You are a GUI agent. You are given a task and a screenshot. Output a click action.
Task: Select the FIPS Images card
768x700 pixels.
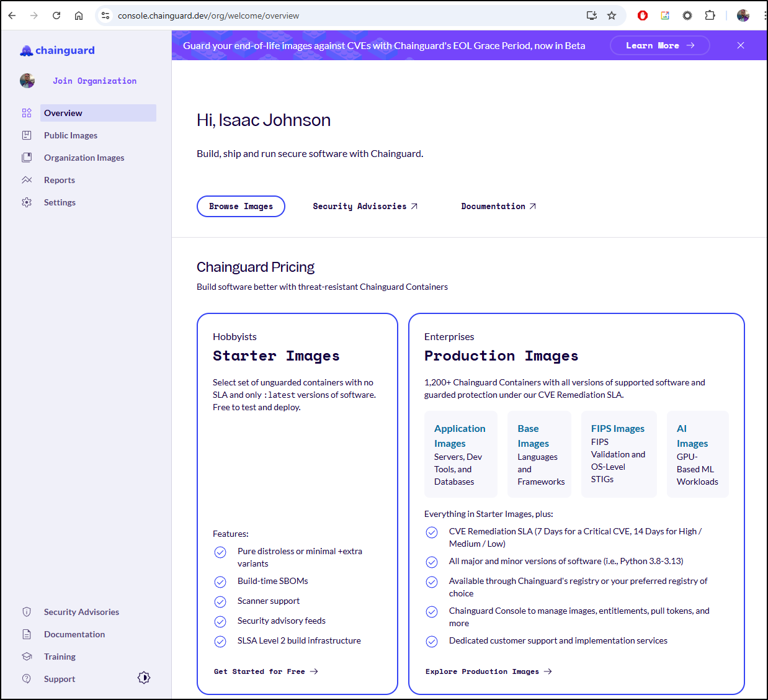[x=618, y=454]
